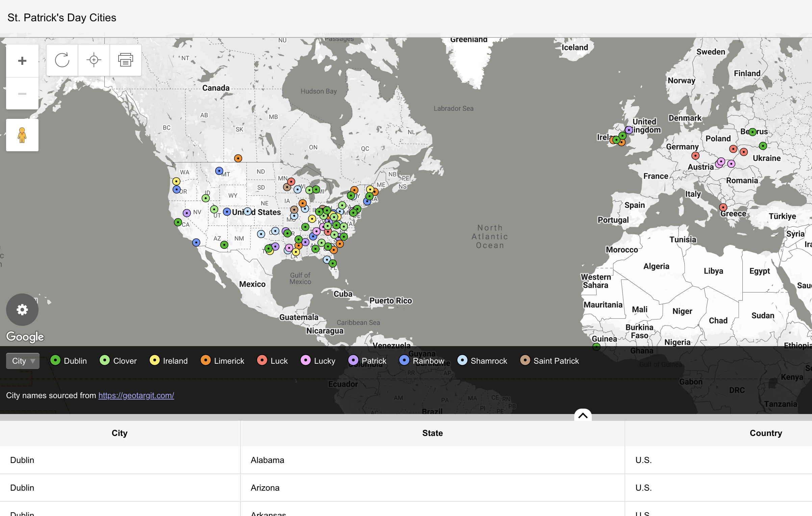Click the City column header
This screenshot has height=516, width=812.
(120, 433)
